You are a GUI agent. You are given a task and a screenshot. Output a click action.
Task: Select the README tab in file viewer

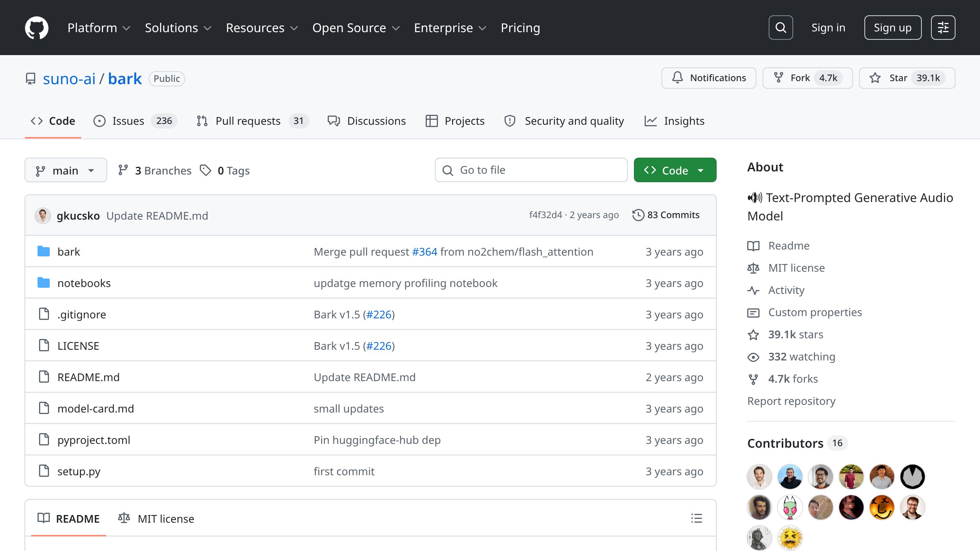[x=69, y=518]
